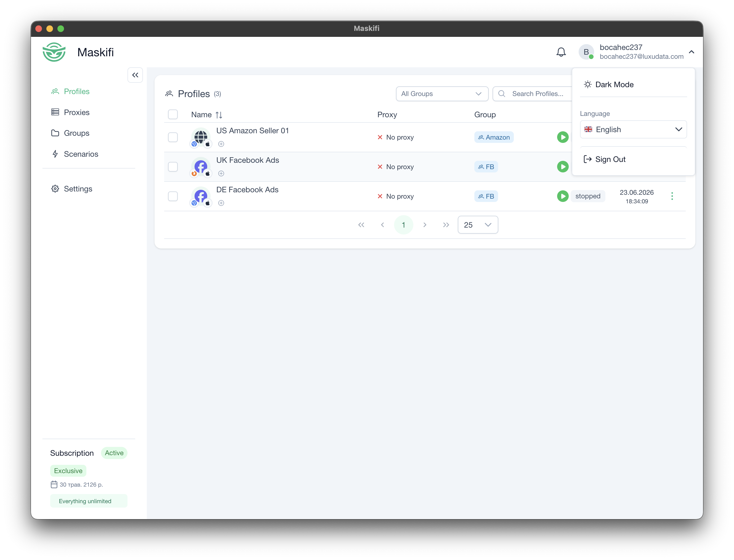
Task: Click the Everything unlimited label
Action: pos(89,501)
